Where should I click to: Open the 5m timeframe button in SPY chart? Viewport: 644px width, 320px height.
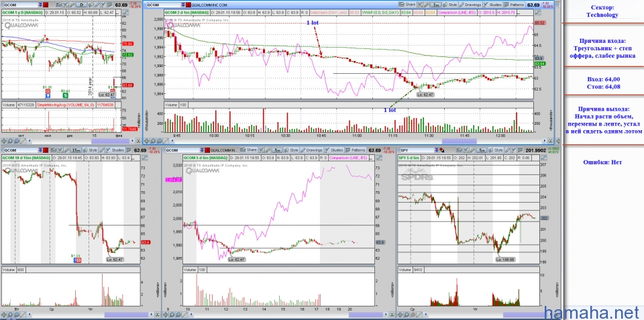[x=482, y=150]
